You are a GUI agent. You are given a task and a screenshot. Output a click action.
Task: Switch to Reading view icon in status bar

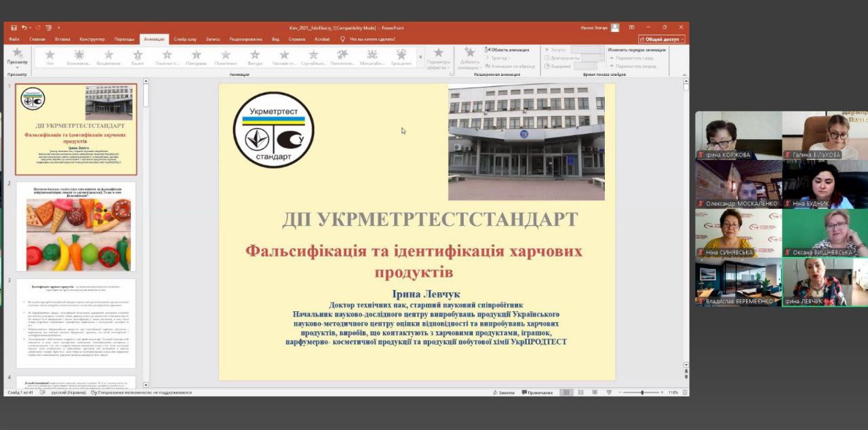coord(595,393)
